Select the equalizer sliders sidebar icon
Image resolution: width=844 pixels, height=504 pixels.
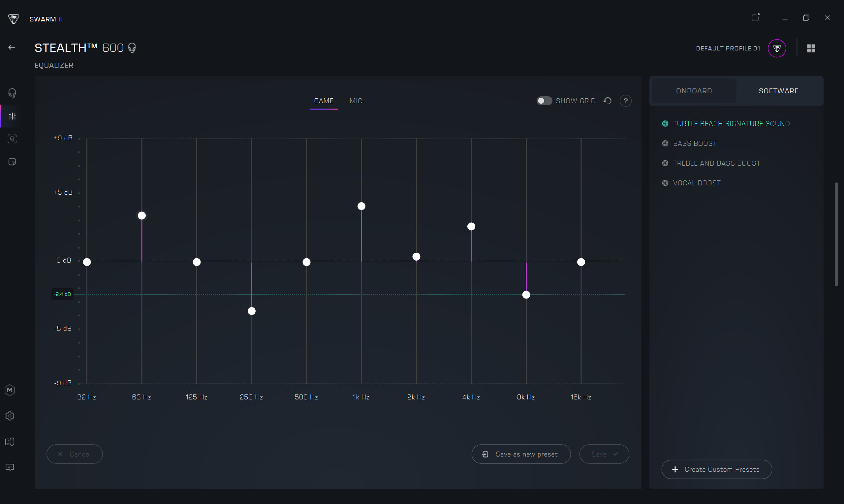[x=12, y=116]
